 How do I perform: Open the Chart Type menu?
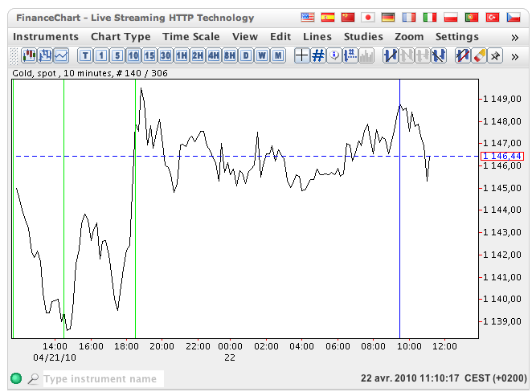coord(121,37)
